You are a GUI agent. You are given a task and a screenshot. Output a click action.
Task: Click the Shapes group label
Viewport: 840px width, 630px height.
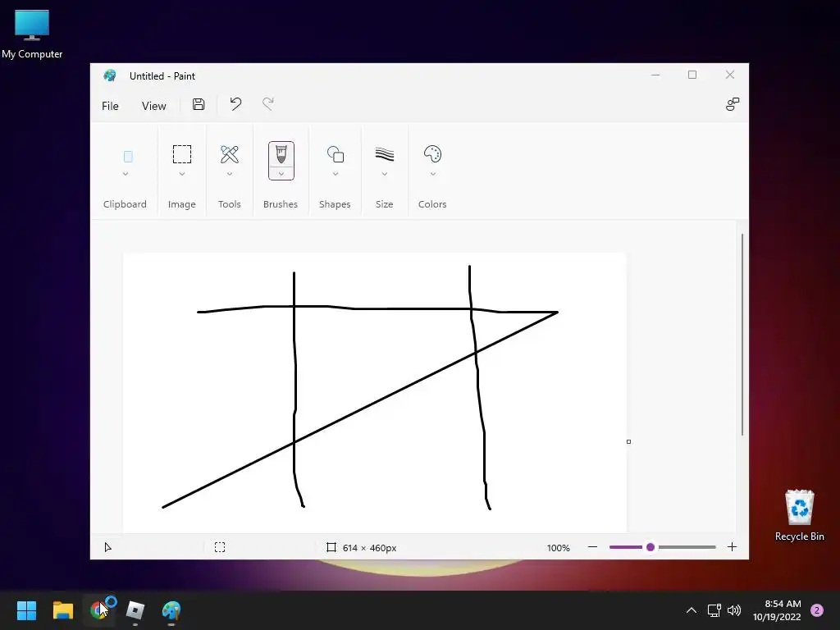(335, 204)
